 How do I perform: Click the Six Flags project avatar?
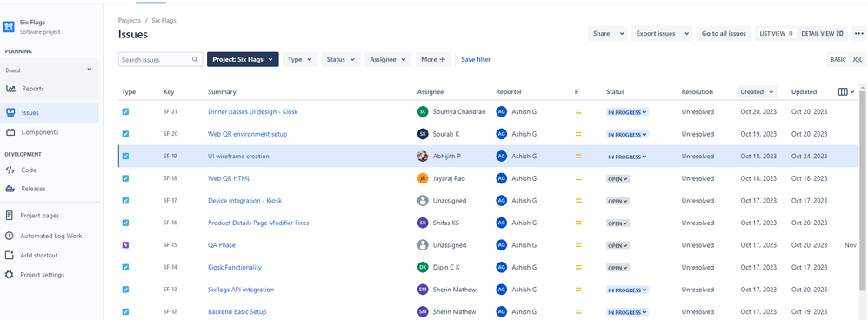(x=10, y=27)
